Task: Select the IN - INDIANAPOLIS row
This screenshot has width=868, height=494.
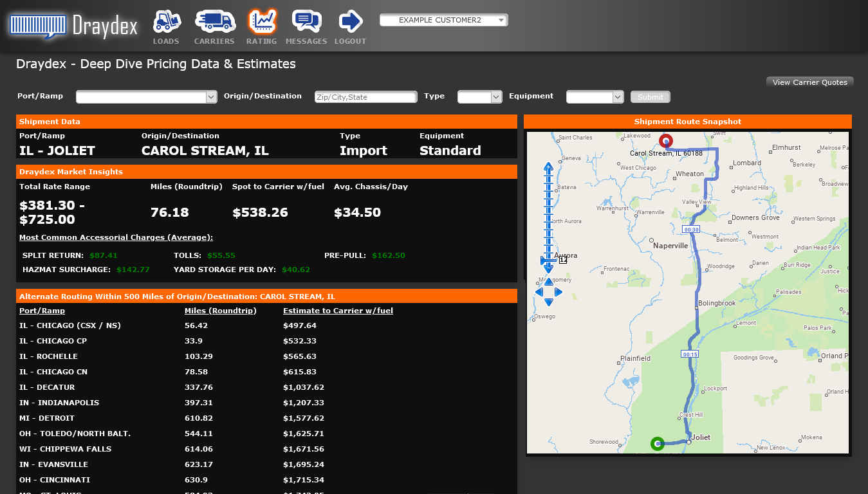Action: (x=266, y=403)
